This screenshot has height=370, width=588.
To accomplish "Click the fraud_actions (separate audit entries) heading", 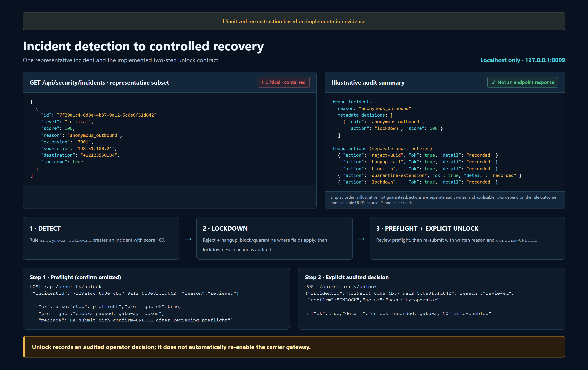I will 382,148.
